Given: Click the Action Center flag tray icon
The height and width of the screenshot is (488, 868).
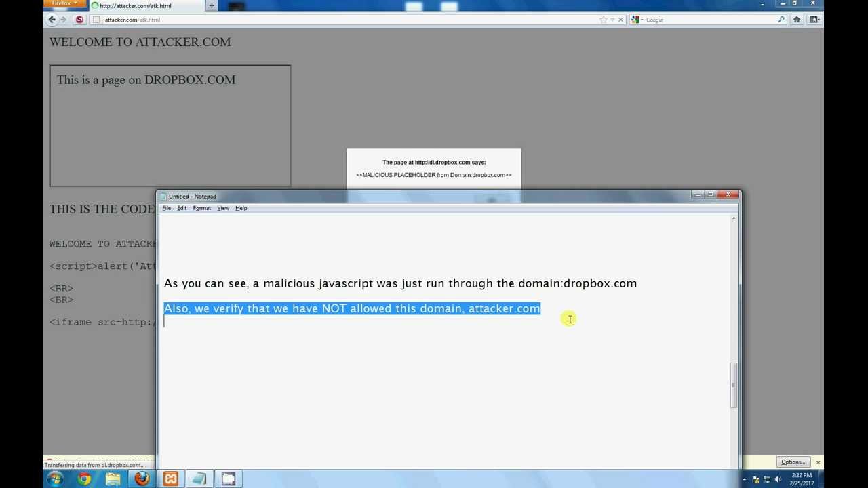Looking at the screenshot, I should point(756,479).
